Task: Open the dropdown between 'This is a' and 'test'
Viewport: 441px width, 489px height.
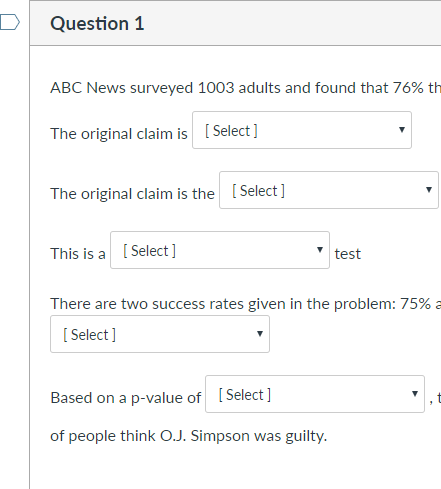Action: [220, 250]
